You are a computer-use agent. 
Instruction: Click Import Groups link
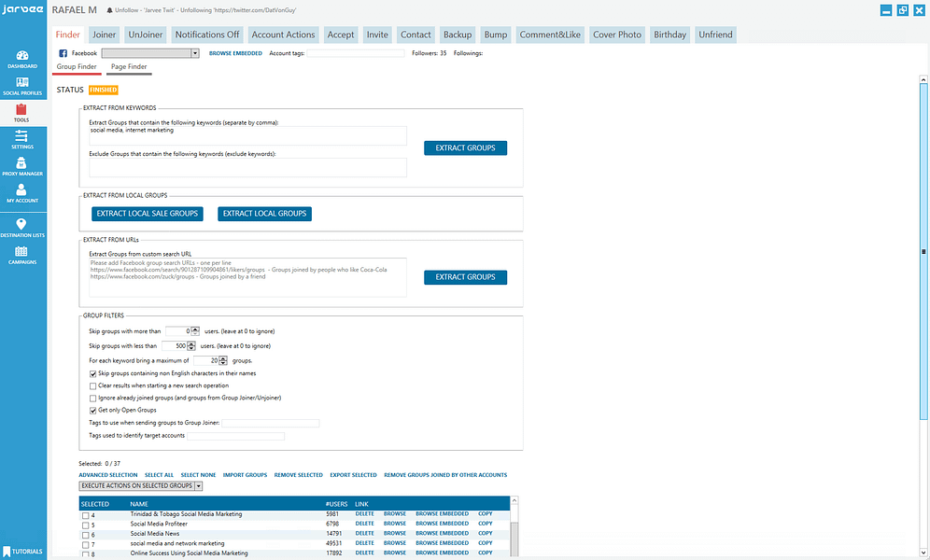tap(245, 475)
